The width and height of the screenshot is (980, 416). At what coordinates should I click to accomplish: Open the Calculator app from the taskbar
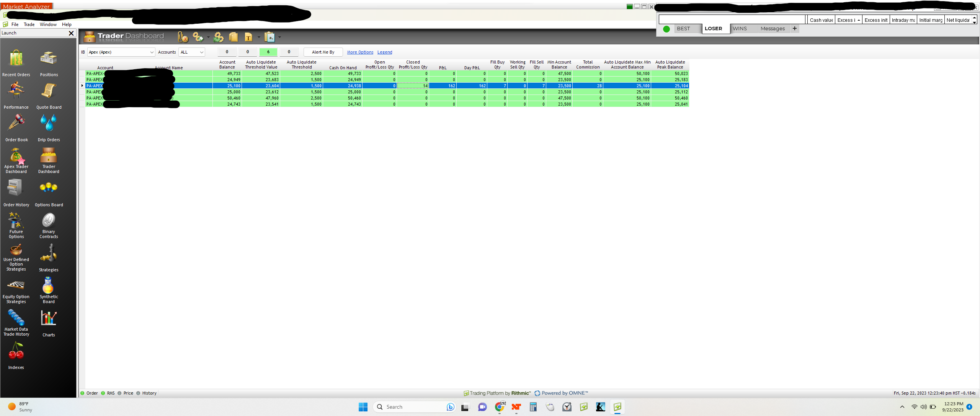pyautogui.click(x=533, y=407)
